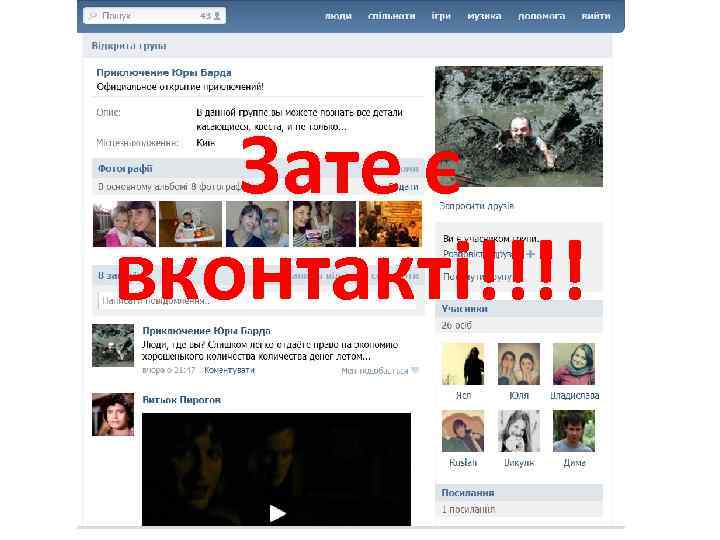720x540 pixels.
Task: Click the name Яся under avatar
Action: click(463, 395)
